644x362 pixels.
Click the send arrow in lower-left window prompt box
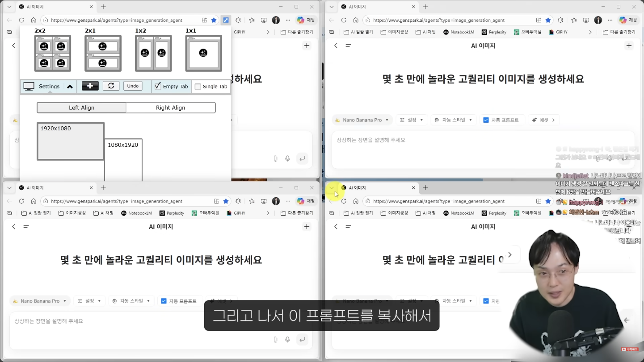pyautogui.click(x=303, y=340)
